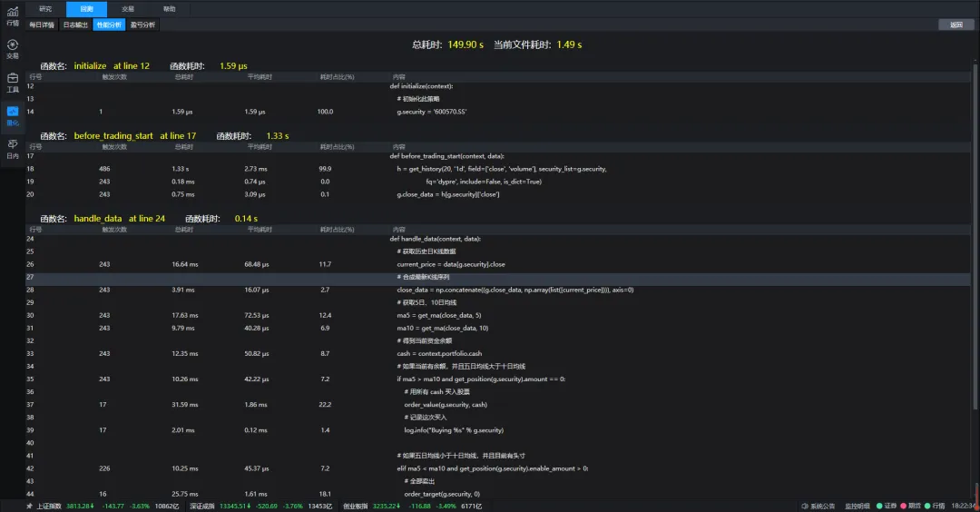Click the 返回 button
This screenshot has width=980, height=512.
(956, 25)
